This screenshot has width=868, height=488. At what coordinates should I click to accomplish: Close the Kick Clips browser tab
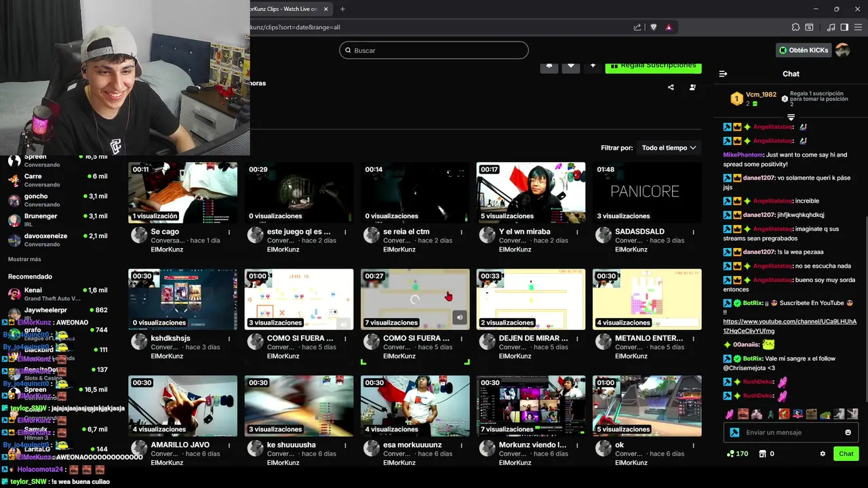click(326, 9)
